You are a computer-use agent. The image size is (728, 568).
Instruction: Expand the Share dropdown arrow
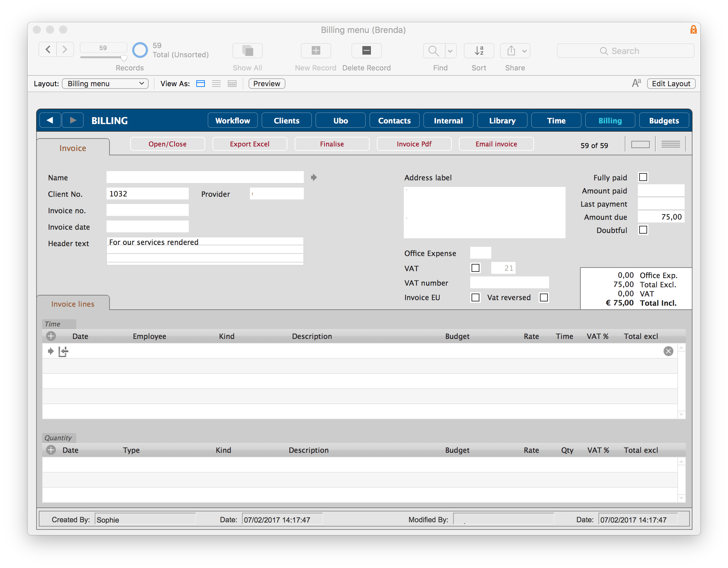[524, 51]
